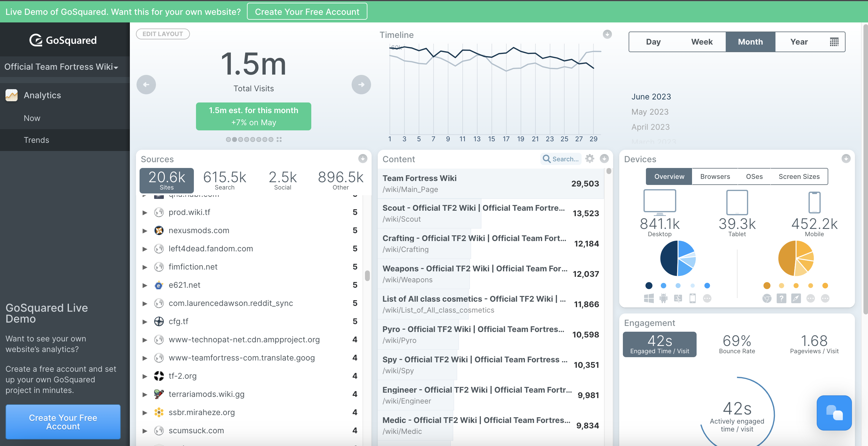Viewport: 868px width, 446px height.
Task: Open the Official Team Fortress Wiki site dropdown
Action: coord(61,67)
